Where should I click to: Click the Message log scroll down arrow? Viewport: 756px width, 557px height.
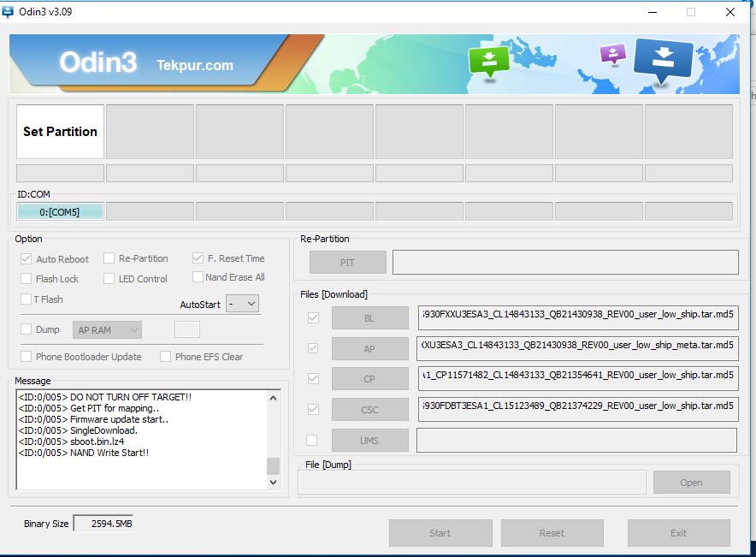(274, 483)
